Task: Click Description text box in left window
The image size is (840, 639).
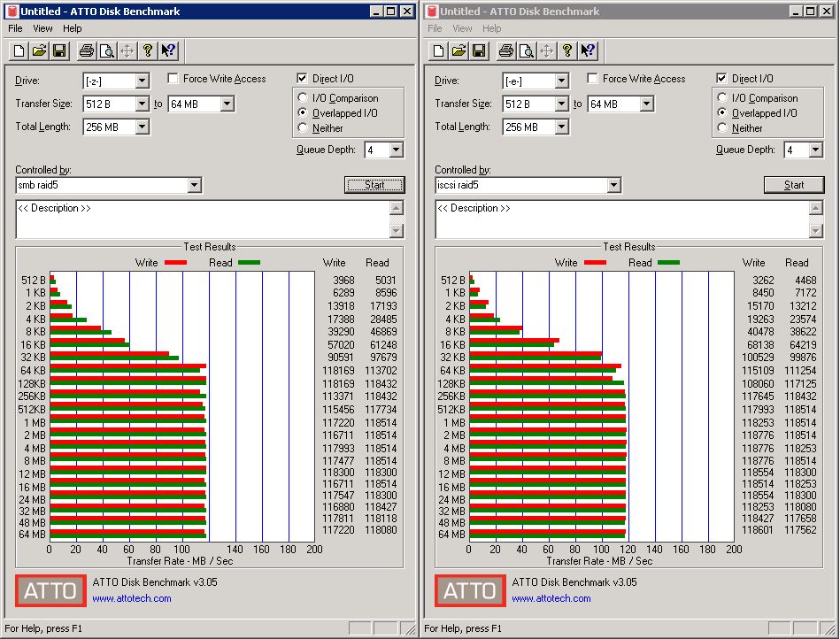Action: (203, 219)
